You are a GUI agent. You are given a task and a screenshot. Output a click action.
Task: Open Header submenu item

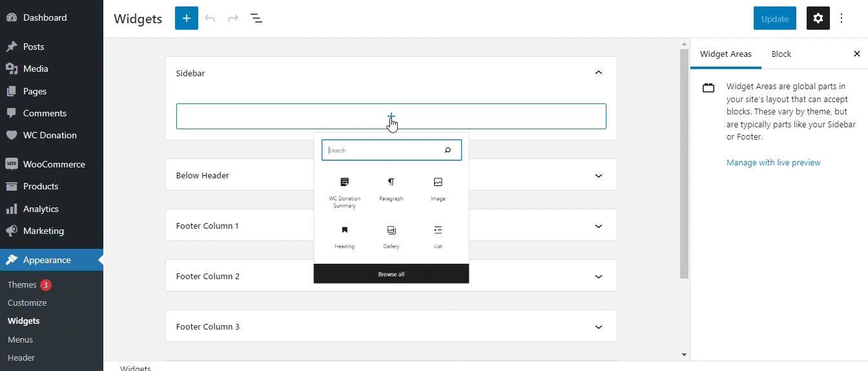click(21, 357)
